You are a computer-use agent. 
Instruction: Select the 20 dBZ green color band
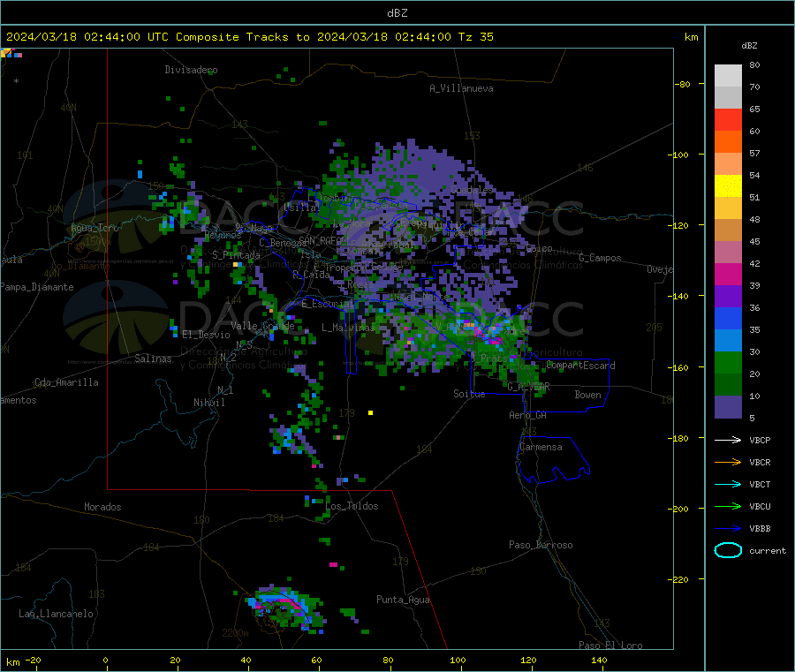(728, 362)
